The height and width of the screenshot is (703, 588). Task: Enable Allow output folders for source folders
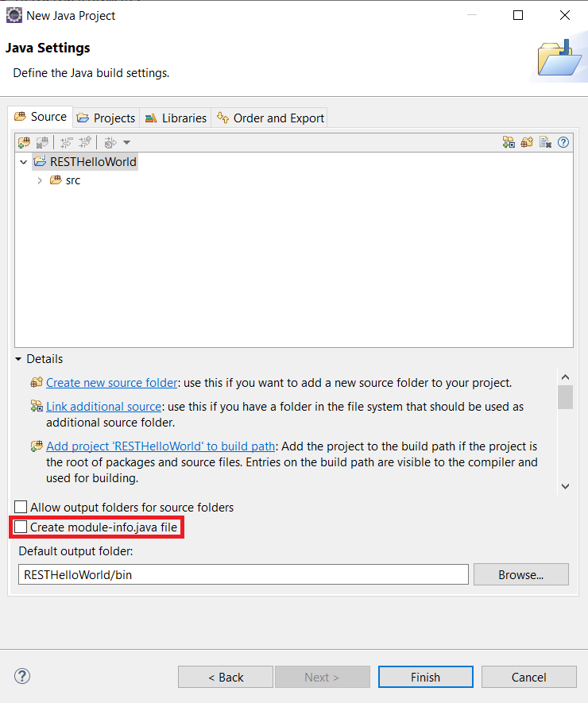point(21,507)
